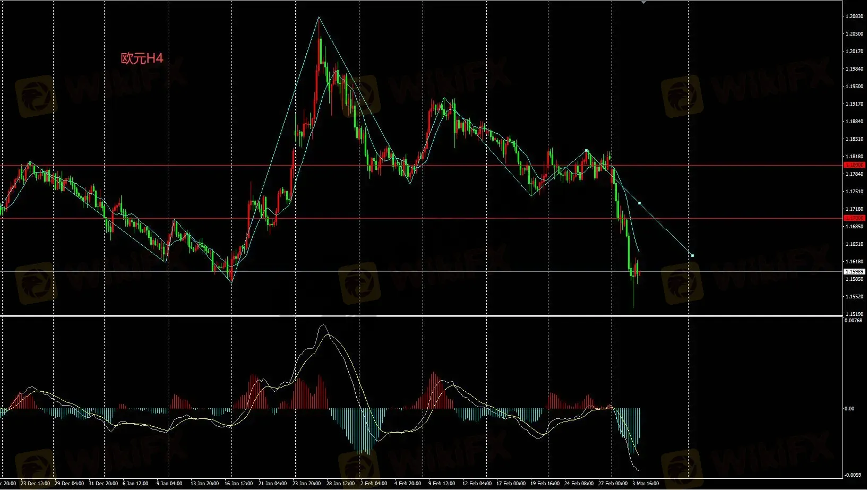The image size is (868, 490).
Task: Click the 16 Jan 12:00 time label
Action: pos(239,484)
